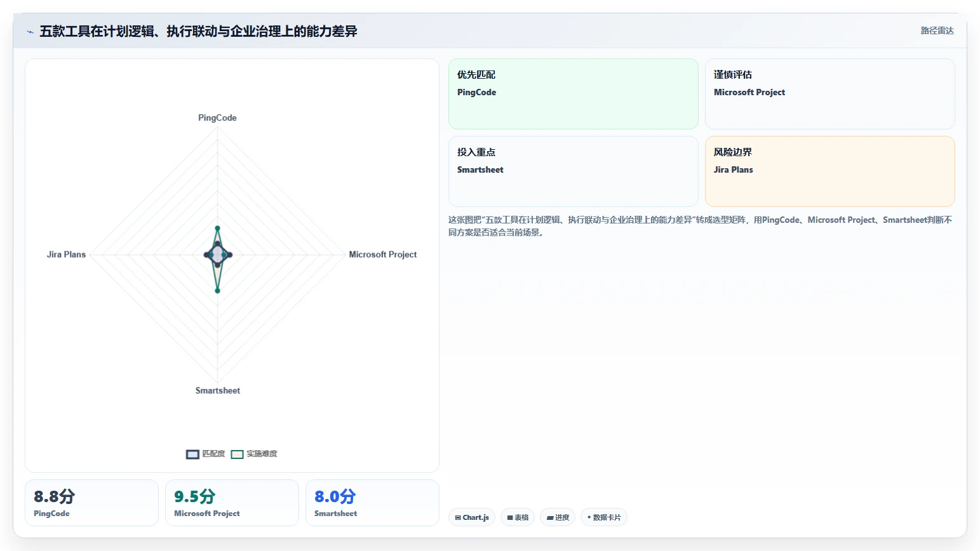Click the Chart.js tag chip
Image resolution: width=980 pixels, height=551 pixels.
click(472, 517)
